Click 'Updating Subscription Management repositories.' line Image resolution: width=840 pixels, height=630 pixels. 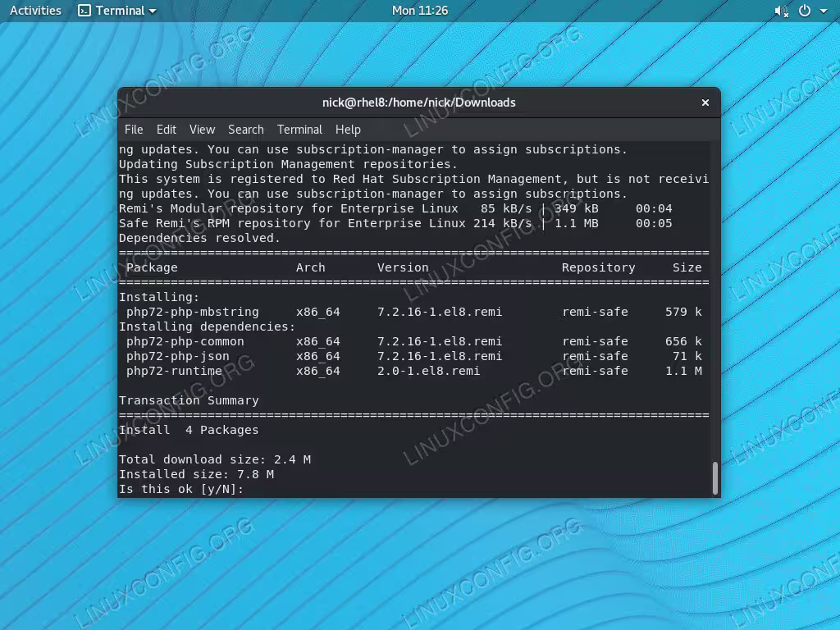click(288, 164)
